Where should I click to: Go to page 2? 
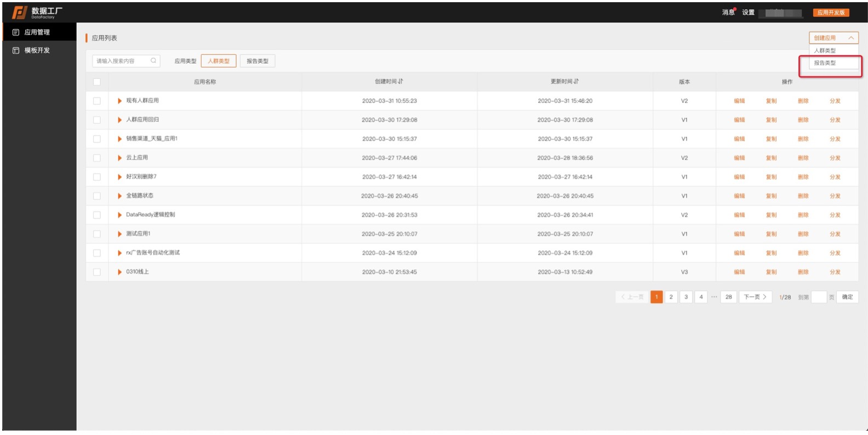point(671,297)
